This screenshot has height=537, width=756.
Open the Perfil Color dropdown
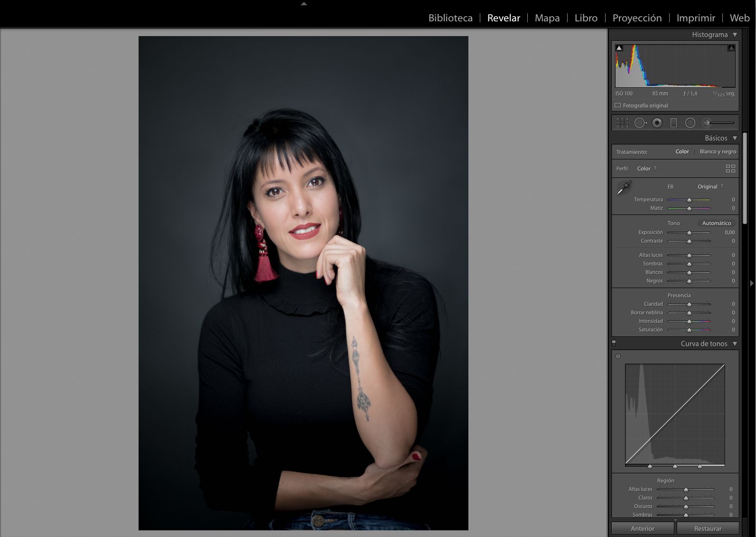tap(647, 169)
